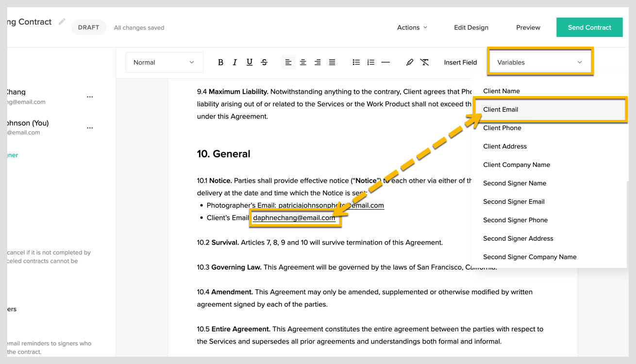
Task: Clear text formatting
Action: coord(424,62)
